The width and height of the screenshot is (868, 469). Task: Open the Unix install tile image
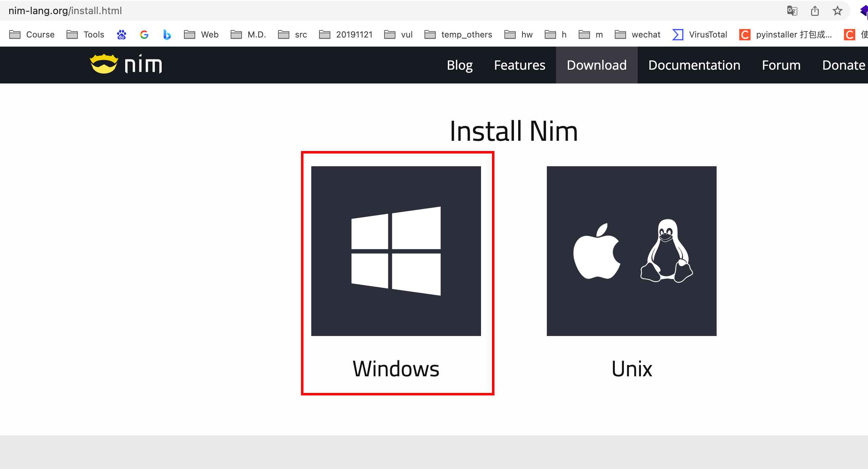click(631, 251)
